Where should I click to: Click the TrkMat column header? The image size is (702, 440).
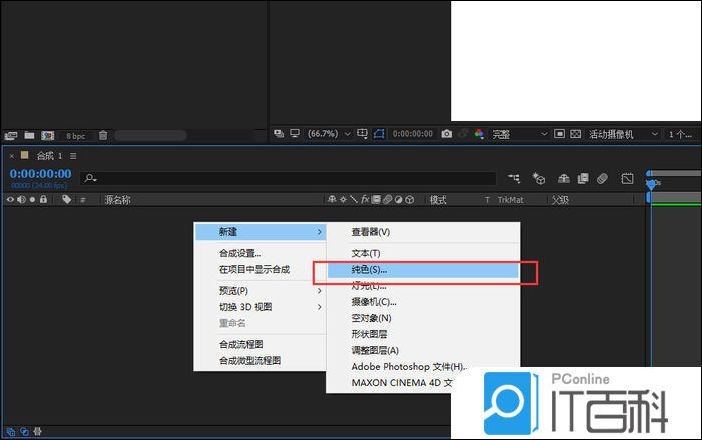pyautogui.click(x=510, y=200)
